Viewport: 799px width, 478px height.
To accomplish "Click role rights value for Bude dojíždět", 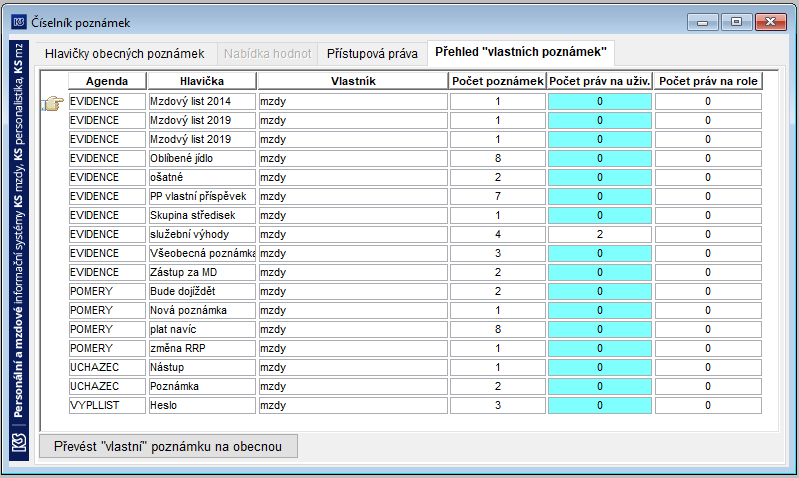I will 708,291.
